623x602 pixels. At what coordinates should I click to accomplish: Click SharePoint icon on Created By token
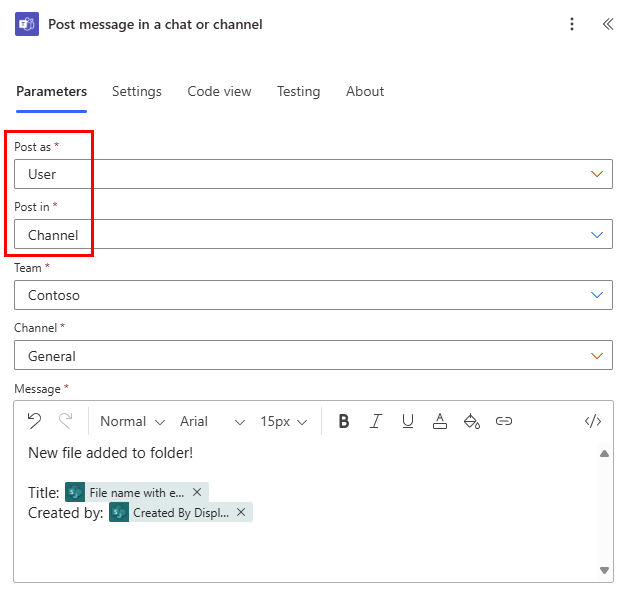(x=119, y=512)
